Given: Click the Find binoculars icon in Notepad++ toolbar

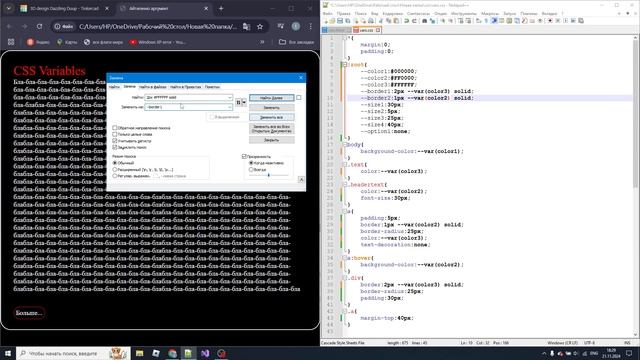Looking at the screenshot, I should tap(424, 20).
